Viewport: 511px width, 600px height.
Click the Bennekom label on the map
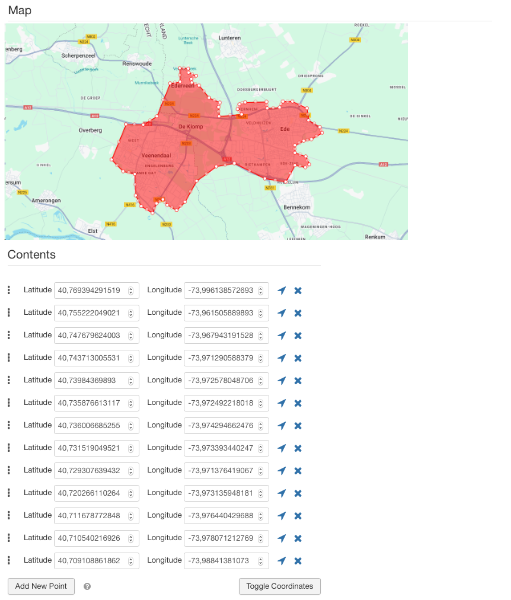297,207
